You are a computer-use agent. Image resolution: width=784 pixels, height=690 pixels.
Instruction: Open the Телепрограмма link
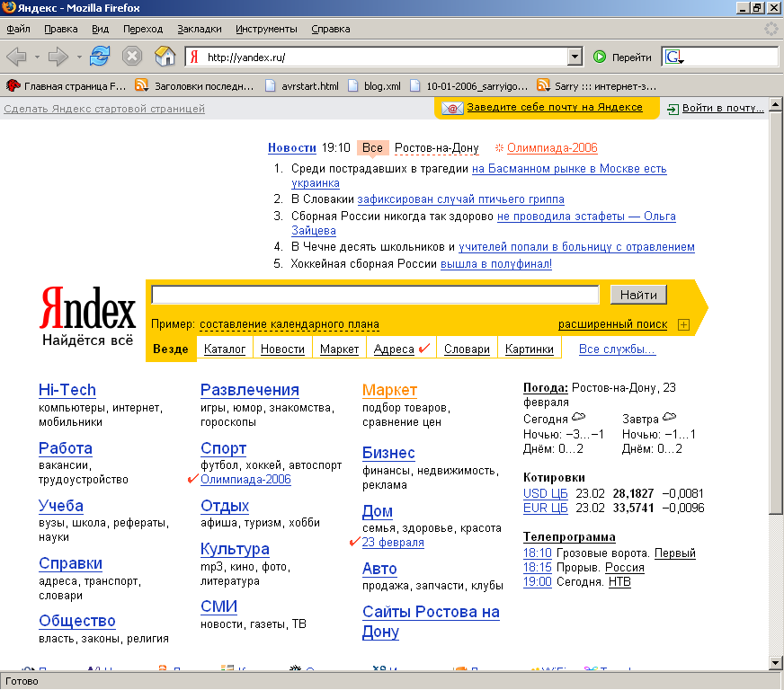click(x=569, y=536)
